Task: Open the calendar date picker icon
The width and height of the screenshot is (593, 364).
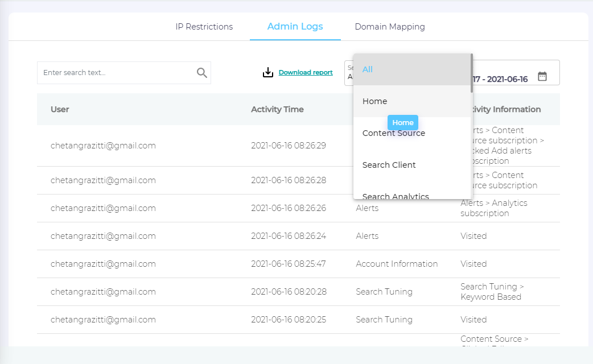Action: coord(542,76)
